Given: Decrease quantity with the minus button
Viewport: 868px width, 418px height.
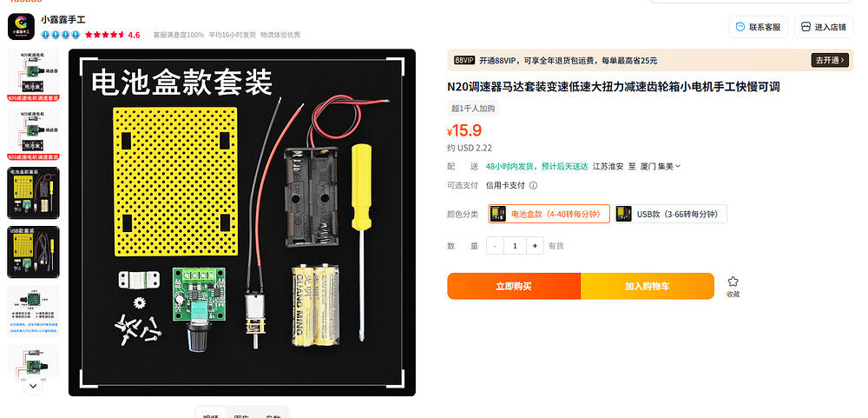Looking at the screenshot, I should point(495,246).
